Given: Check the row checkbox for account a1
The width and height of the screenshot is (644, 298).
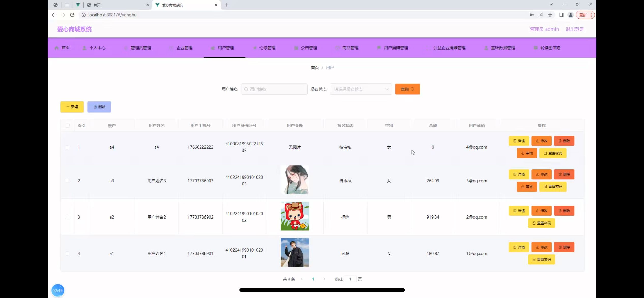Looking at the screenshot, I should coord(67,254).
